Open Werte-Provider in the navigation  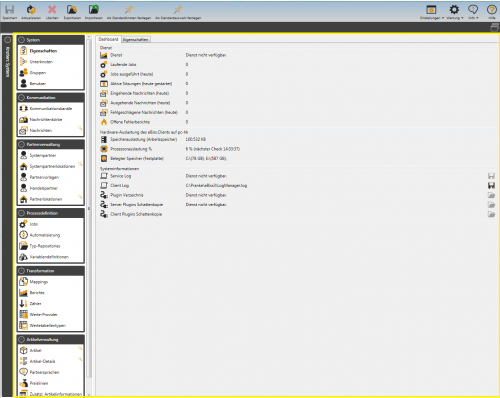coord(43,315)
